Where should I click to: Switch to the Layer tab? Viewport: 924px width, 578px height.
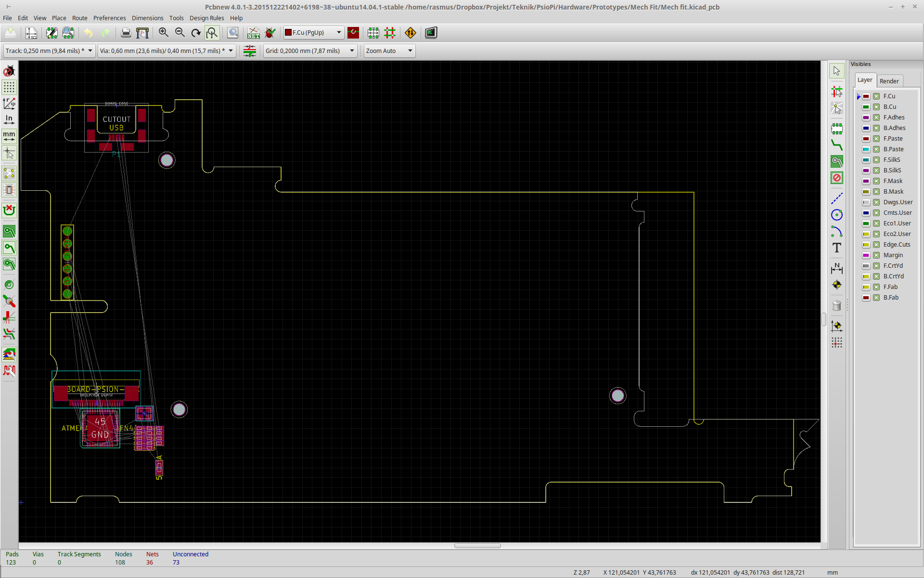[x=865, y=80]
